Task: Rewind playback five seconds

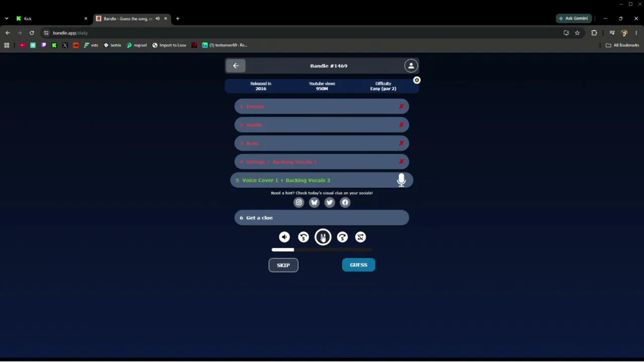Action: 303,237
